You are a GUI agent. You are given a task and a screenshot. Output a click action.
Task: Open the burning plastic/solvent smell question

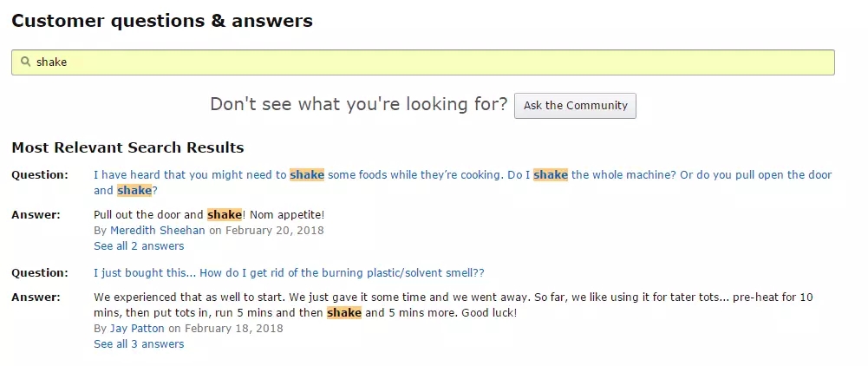(289, 273)
